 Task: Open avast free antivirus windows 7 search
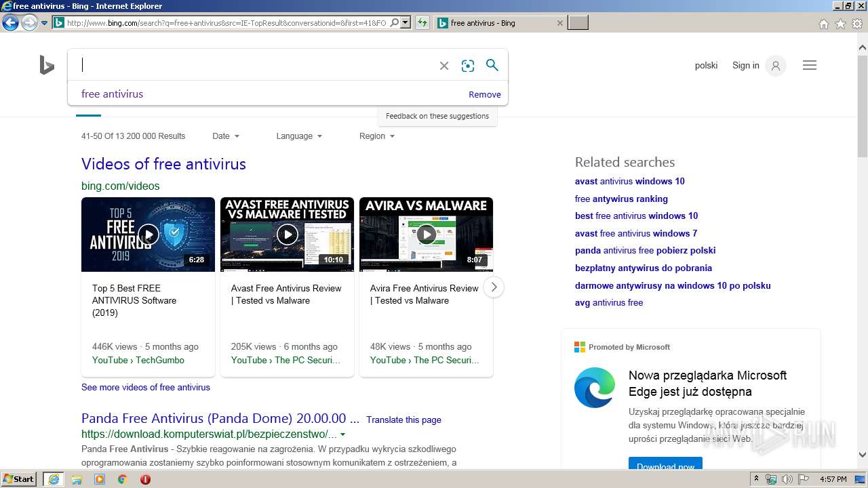[636, 234]
